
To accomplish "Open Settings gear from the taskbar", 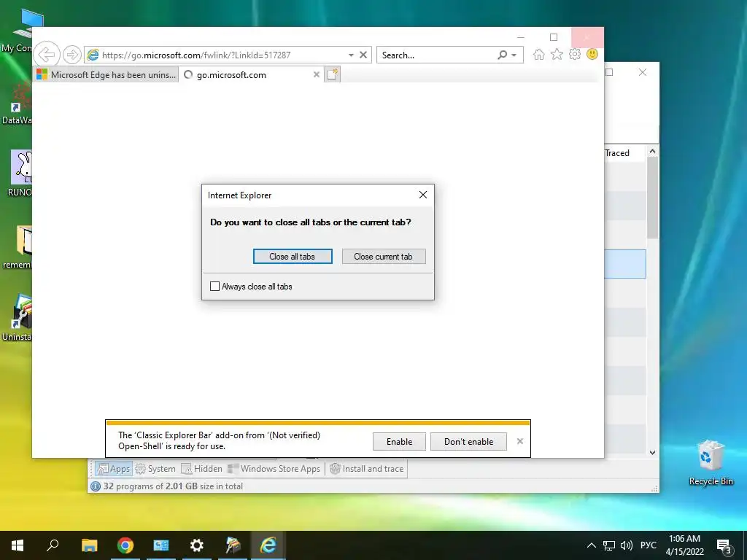I will pos(197,545).
